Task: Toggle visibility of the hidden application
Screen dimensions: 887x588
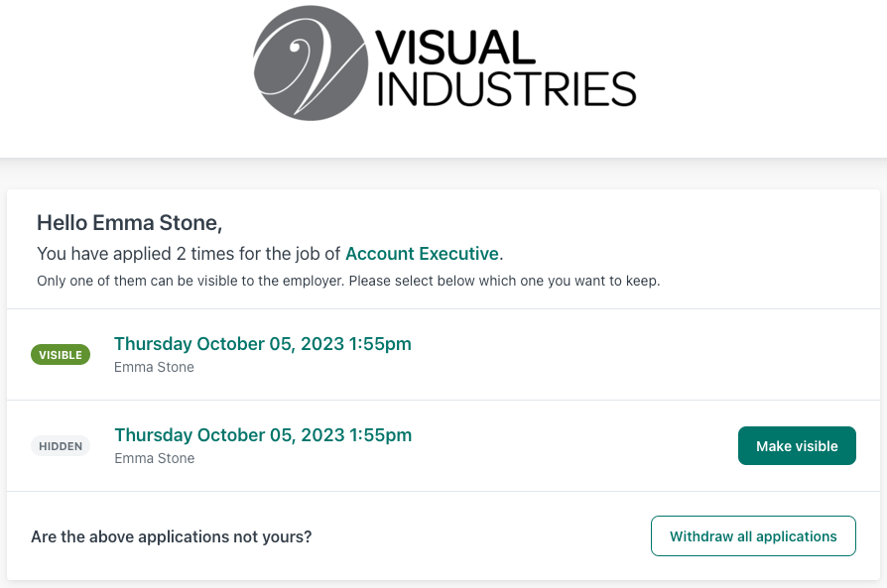Action: click(x=797, y=445)
